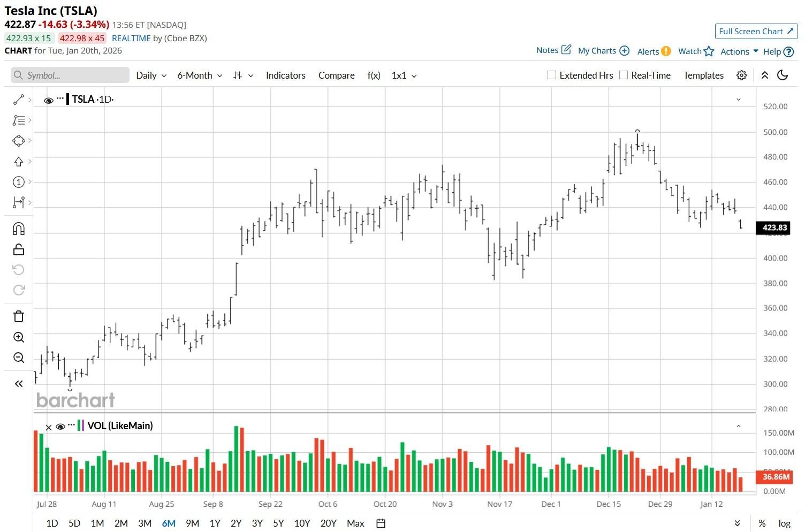Open the TSLA series three-dot menu
Viewport: 805px width, 532px height.
(x=60, y=99)
